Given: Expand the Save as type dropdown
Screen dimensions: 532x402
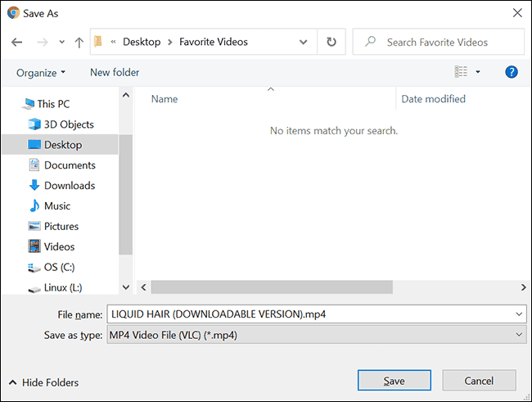Looking at the screenshot, I should [521, 335].
